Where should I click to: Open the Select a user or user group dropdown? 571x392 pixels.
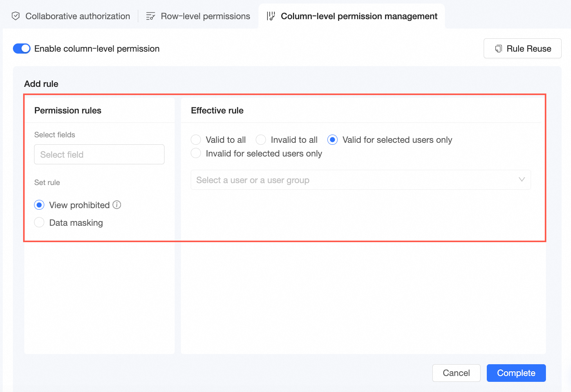[x=352, y=180]
